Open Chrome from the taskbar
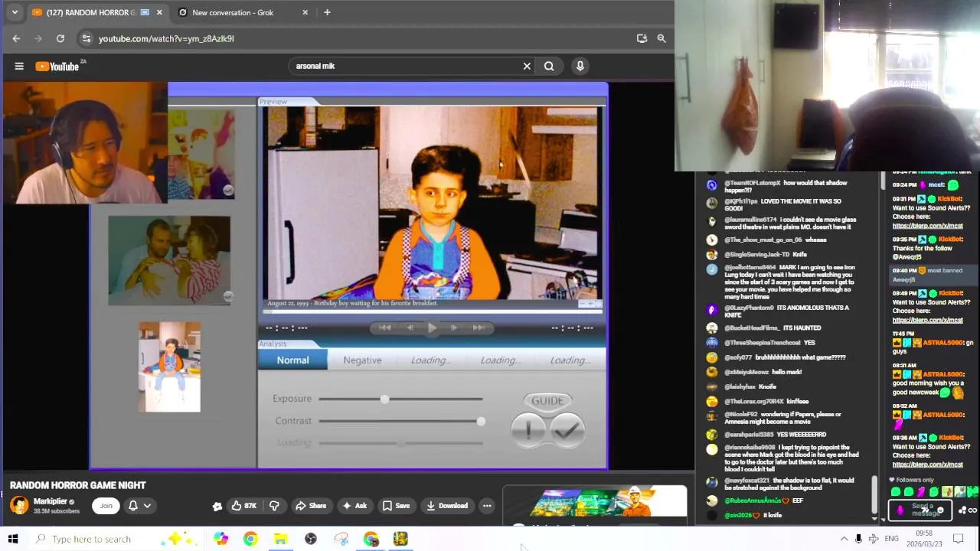 tap(250, 539)
